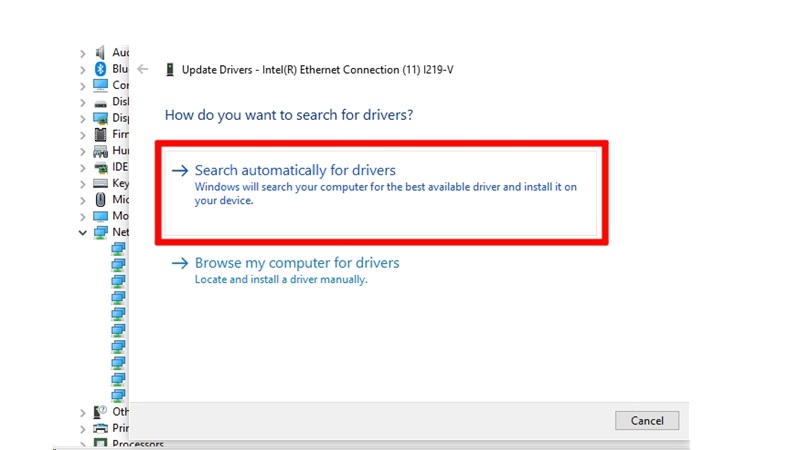Choose Browse my computer for drivers
The width and height of the screenshot is (800, 450).
297,263
